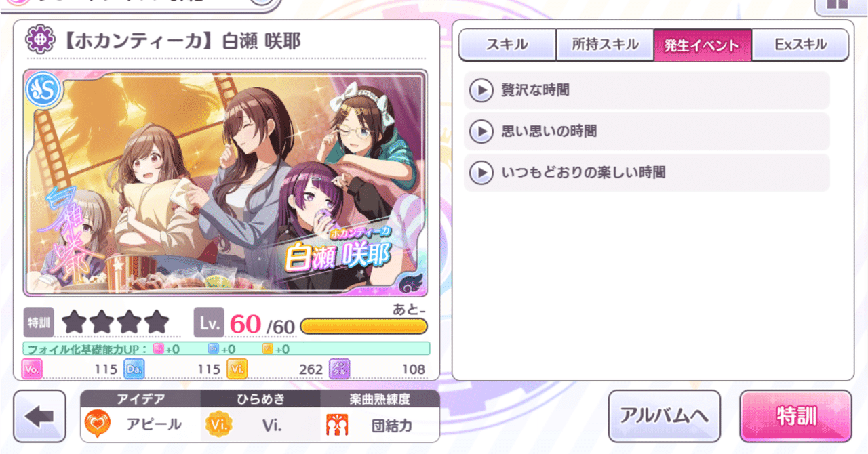
Task: Play the 贅沢な時間 event
Action: [x=481, y=90]
